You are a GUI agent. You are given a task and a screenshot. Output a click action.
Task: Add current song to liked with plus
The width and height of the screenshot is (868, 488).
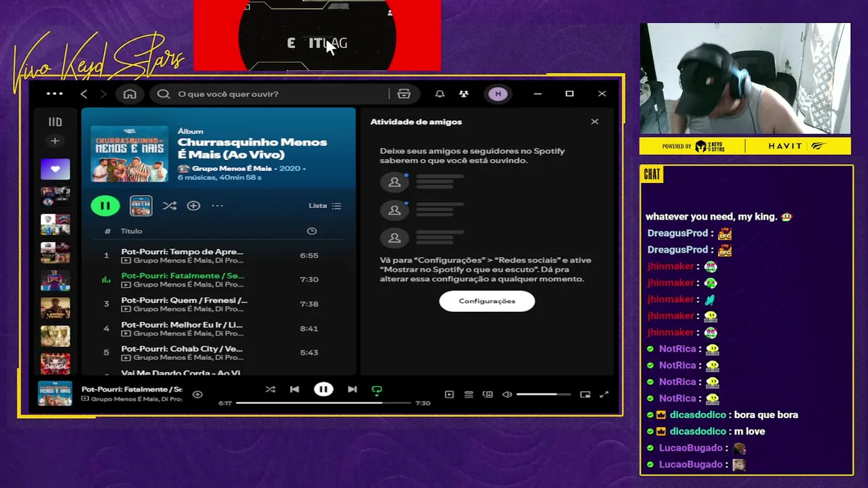pyautogui.click(x=197, y=394)
